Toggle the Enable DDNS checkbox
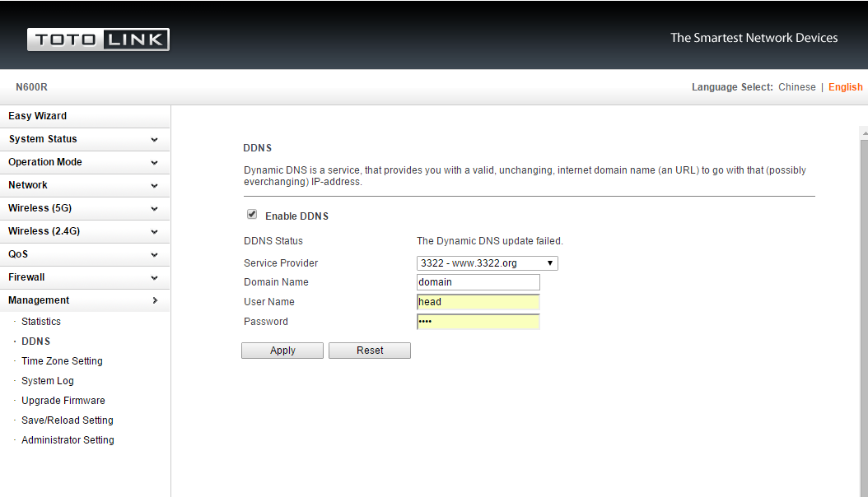Viewport: 868px width, 497px height. (x=252, y=215)
